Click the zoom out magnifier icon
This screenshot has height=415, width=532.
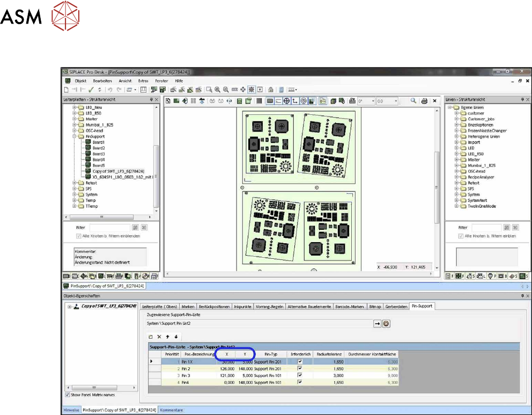click(x=226, y=90)
